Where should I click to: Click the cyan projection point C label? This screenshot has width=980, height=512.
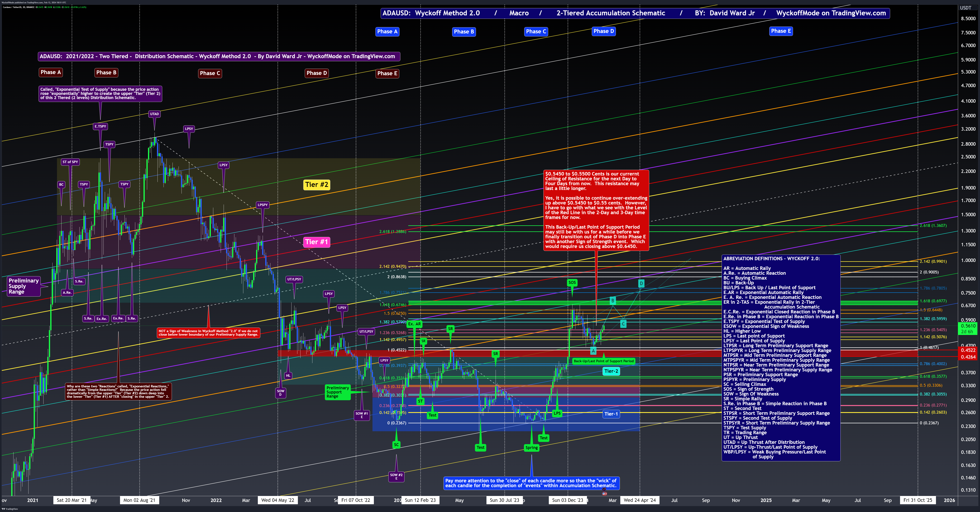pos(623,324)
